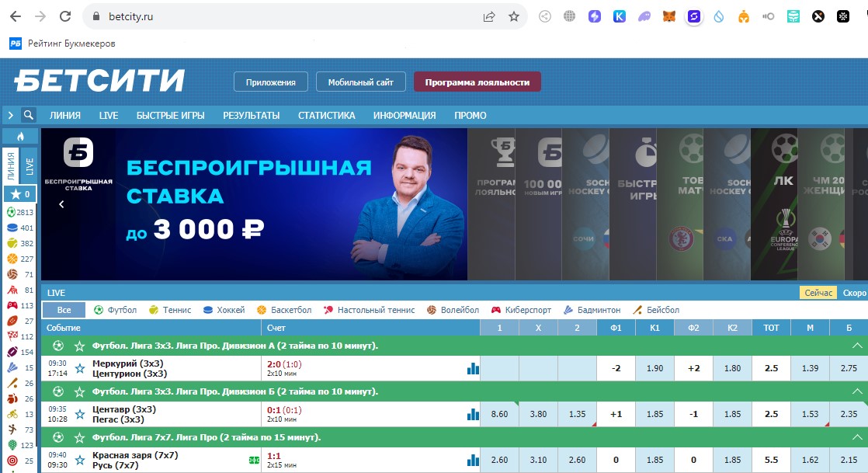Select the Сейчас live filter
This screenshot has width=868, height=473.
pos(818,293)
